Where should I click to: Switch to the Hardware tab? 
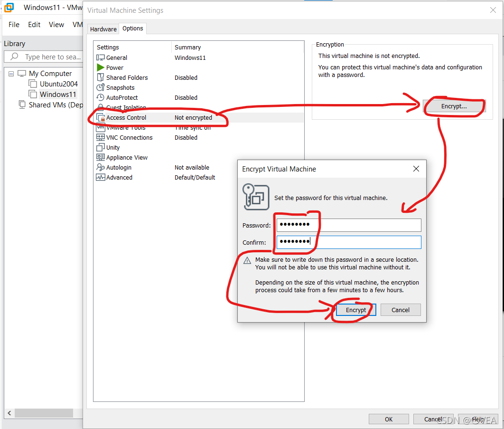pos(103,29)
